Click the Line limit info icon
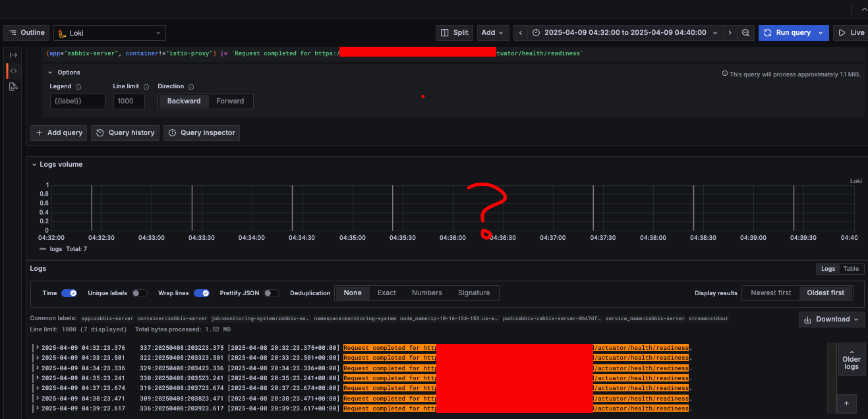The height and width of the screenshot is (419, 868). (146, 86)
